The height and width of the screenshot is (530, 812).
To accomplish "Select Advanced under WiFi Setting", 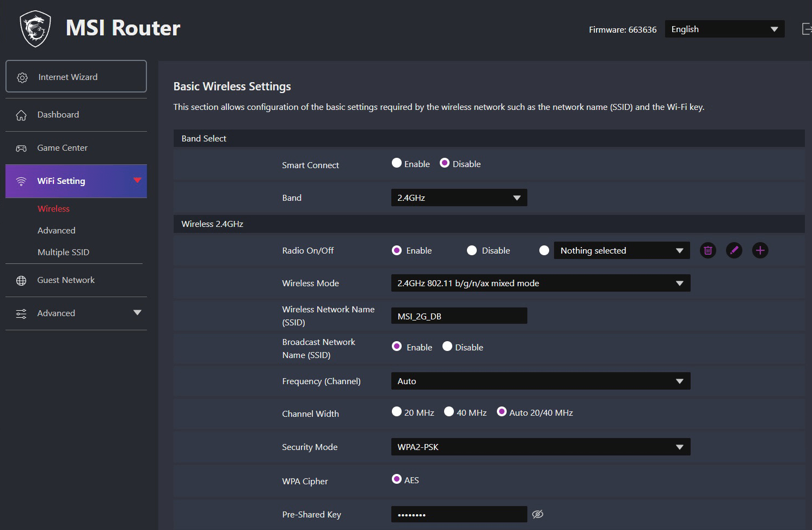I will 57,231.
